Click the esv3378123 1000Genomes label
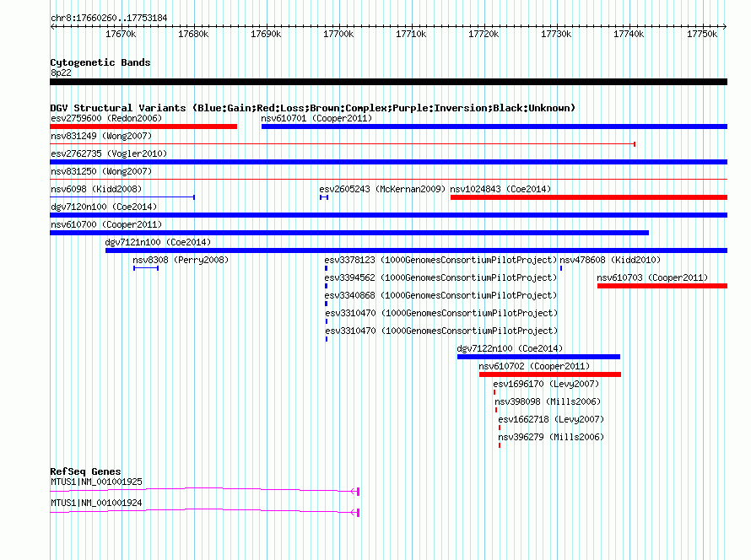This screenshot has height=560, width=751. 440,260
